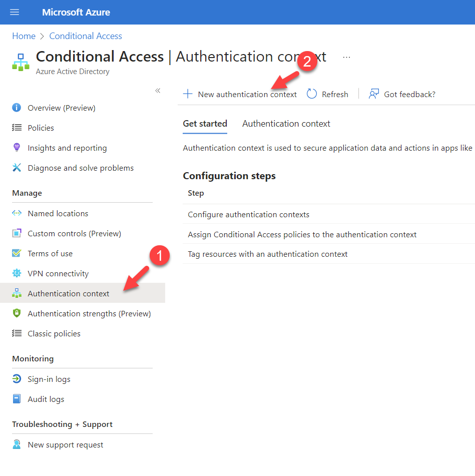Open New support request
Viewport: 475px width, 476px height.
tap(65, 445)
